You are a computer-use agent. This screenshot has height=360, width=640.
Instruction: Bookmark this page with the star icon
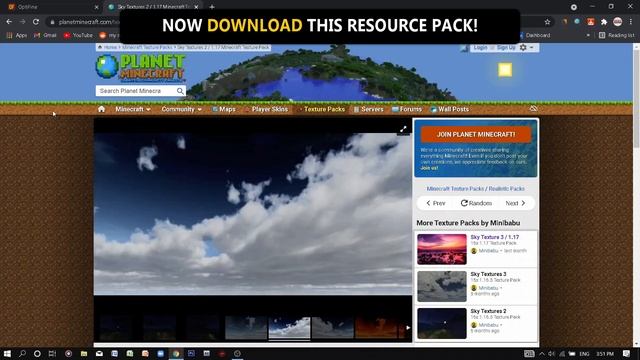point(547,22)
